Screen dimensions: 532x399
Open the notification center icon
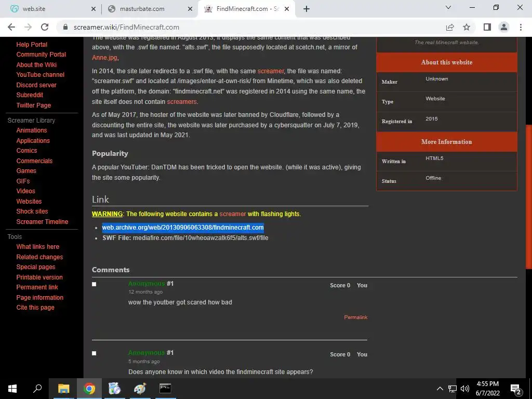click(516, 389)
